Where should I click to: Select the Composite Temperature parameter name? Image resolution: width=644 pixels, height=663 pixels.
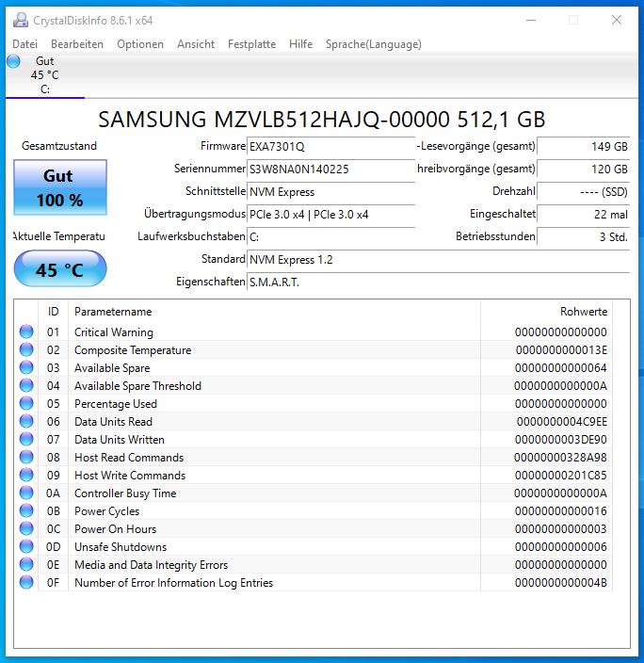click(133, 350)
